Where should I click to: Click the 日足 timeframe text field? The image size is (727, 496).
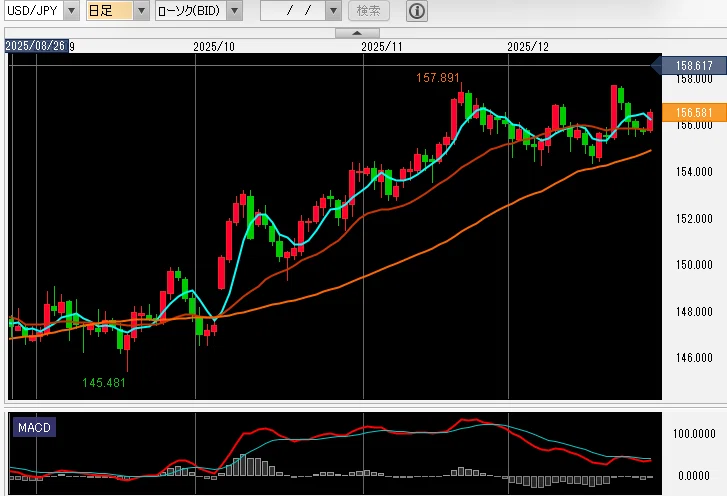tap(110, 11)
